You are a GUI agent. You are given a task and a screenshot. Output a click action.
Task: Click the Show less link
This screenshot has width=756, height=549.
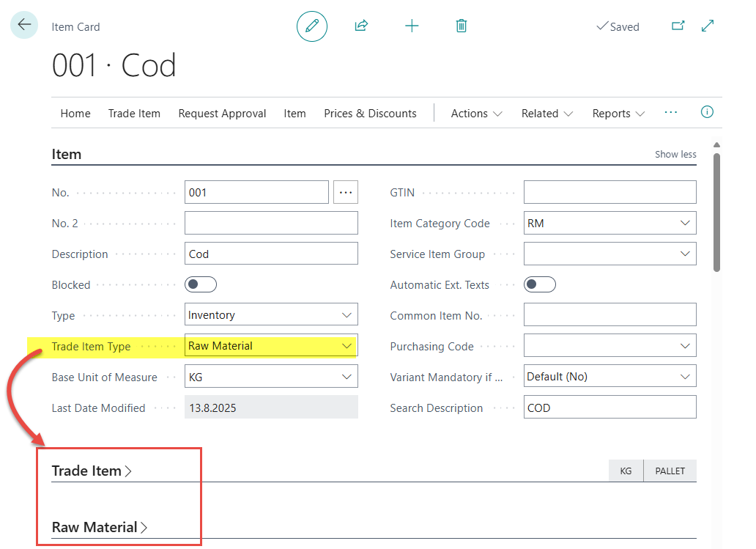675,155
